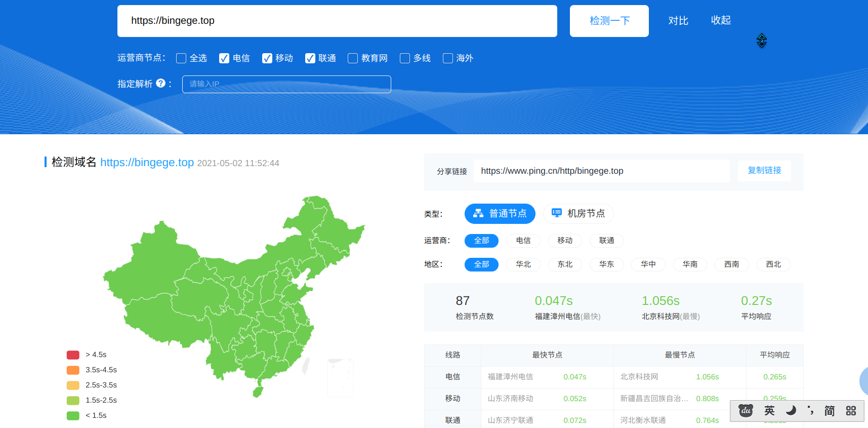The width and height of the screenshot is (868, 428).
Task: Click the Baidu IME bear logo icon
Action: tap(746, 410)
